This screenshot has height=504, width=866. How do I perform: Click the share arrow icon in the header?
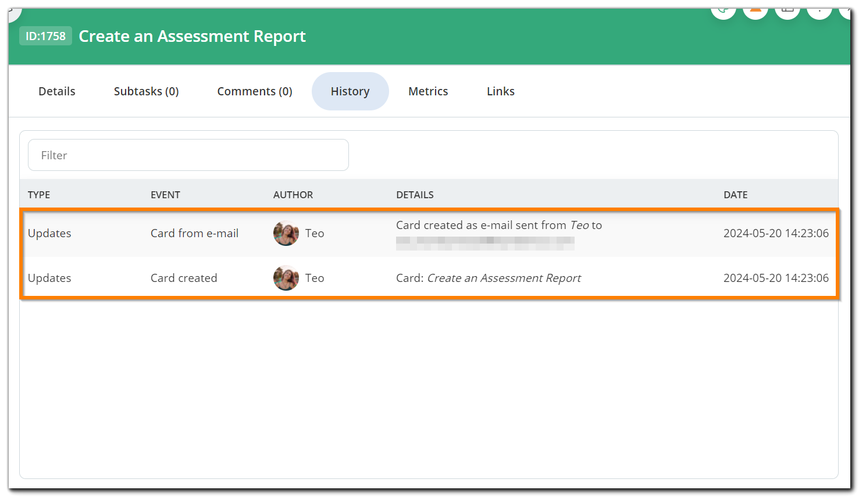[x=724, y=10]
